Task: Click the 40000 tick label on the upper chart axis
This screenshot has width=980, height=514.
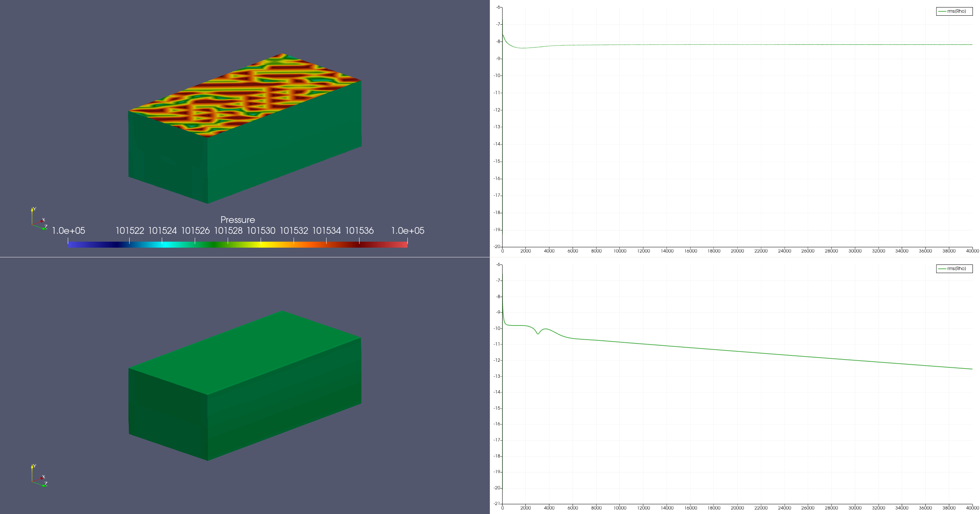Action: point(973,251)
